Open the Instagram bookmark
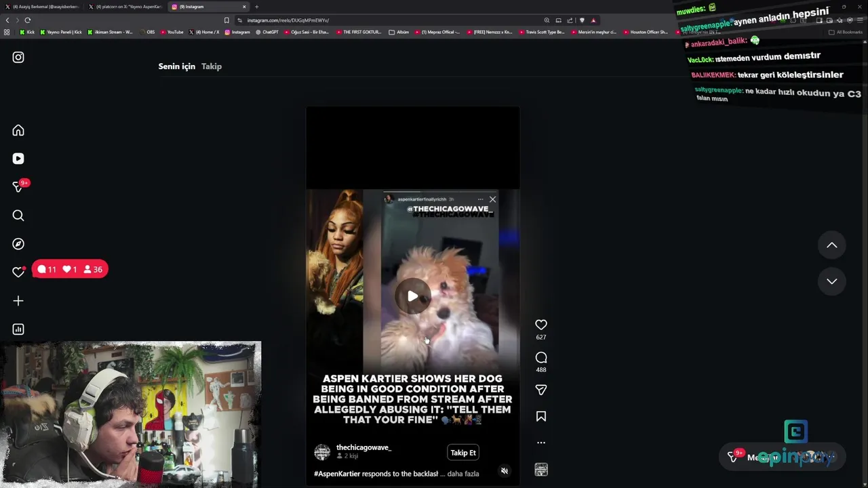Image resolution: width=868 pixels, height=488 pixels. 237,32
